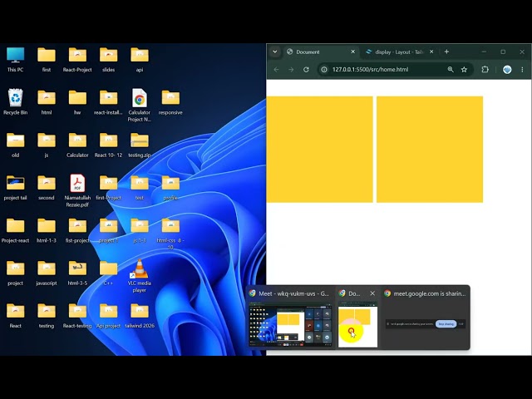Close the Document taskbar preview

pos(372,293)
